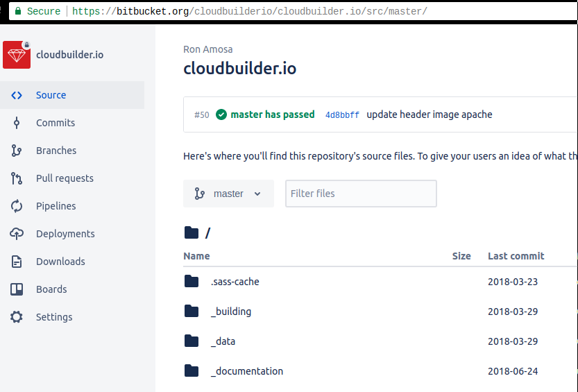Click the Boards icon in sidebar
Image resolution: width=578 pixels, height=392 pixels.
coord(17,289)
